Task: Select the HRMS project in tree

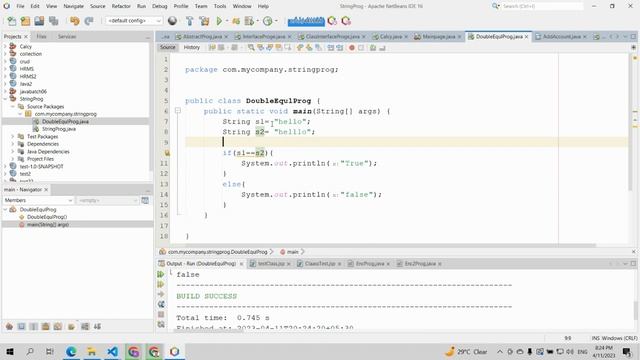Action: click(27, 69)
